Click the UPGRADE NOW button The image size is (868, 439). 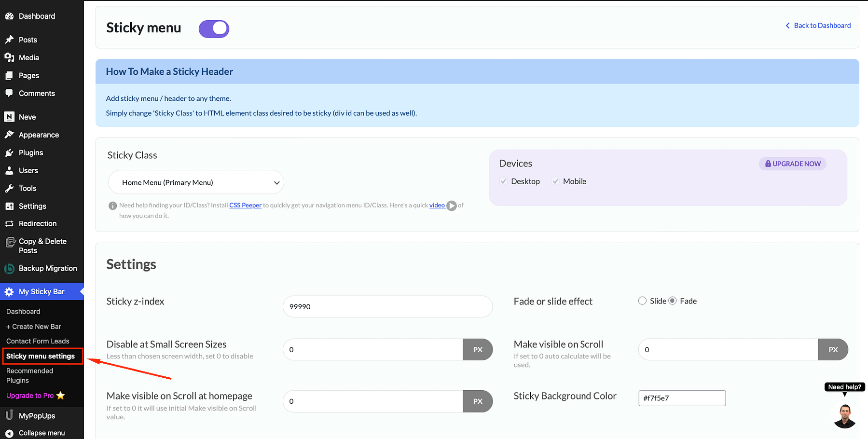point(792,164)
